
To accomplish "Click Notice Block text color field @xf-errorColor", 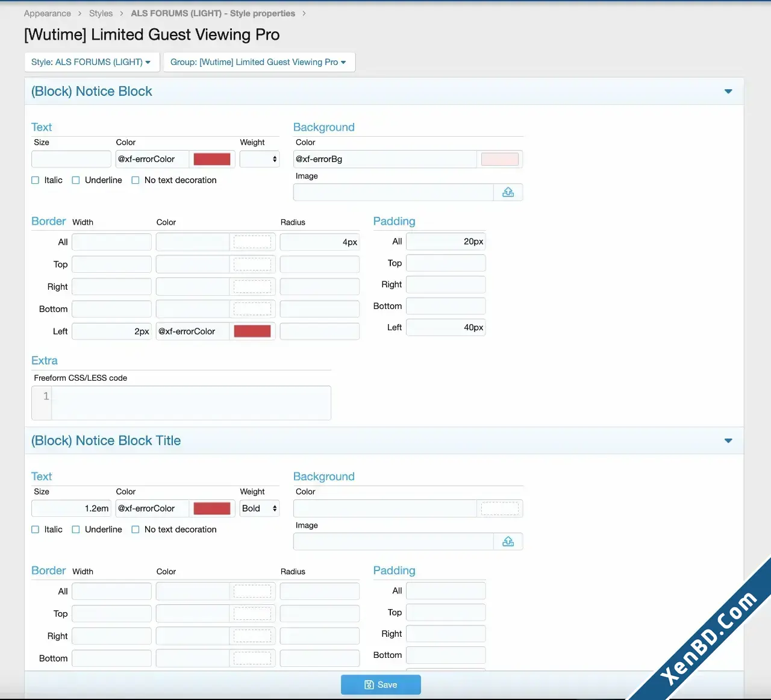I will (152, 159).
